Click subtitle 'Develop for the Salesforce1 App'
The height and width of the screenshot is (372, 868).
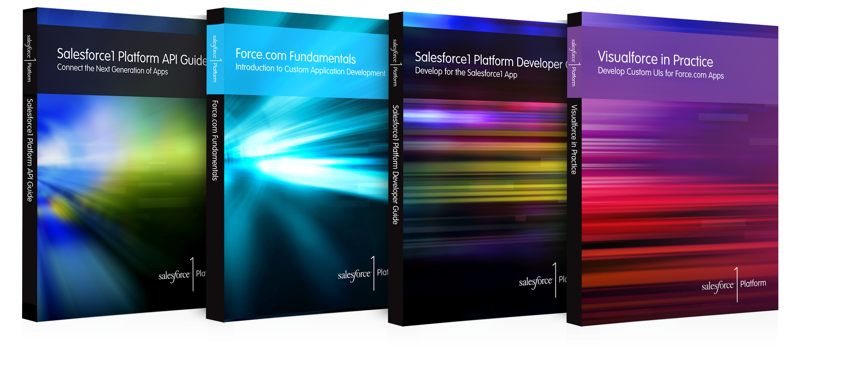coord(466,73)
